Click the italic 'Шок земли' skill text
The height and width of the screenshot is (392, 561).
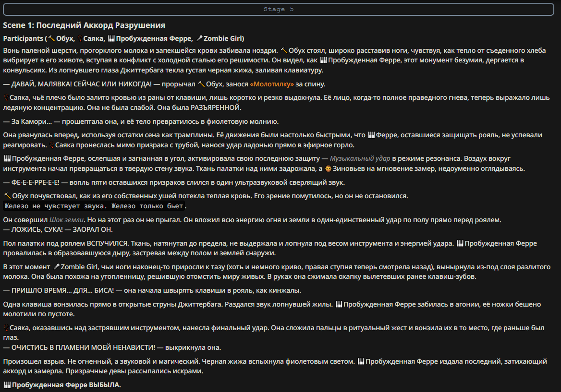click(67, 220)
